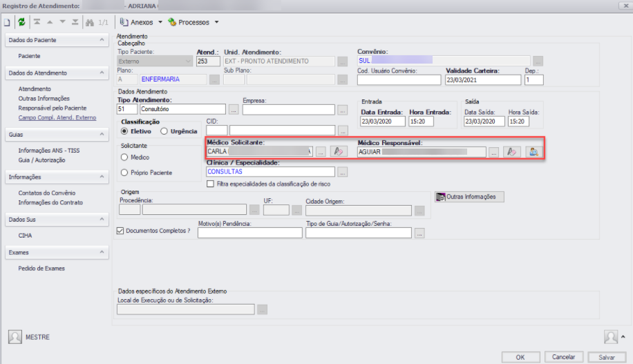The height and width of the screenshot is (364, 633).
Task: Go to next record down arrow
Action: pos(63,22)
